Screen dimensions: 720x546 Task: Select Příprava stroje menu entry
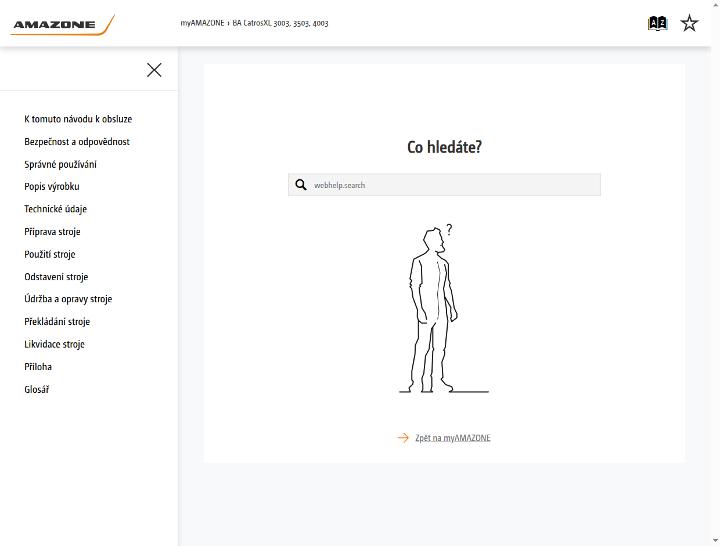52,231
